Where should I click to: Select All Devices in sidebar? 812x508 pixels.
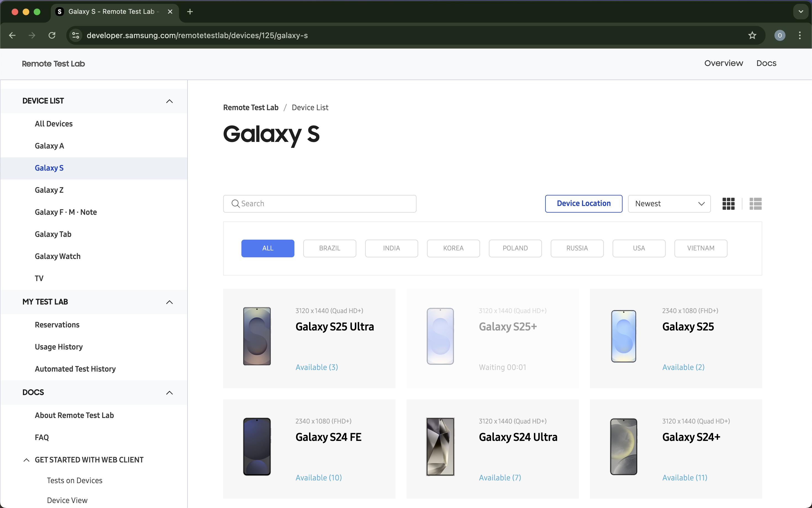53,124
